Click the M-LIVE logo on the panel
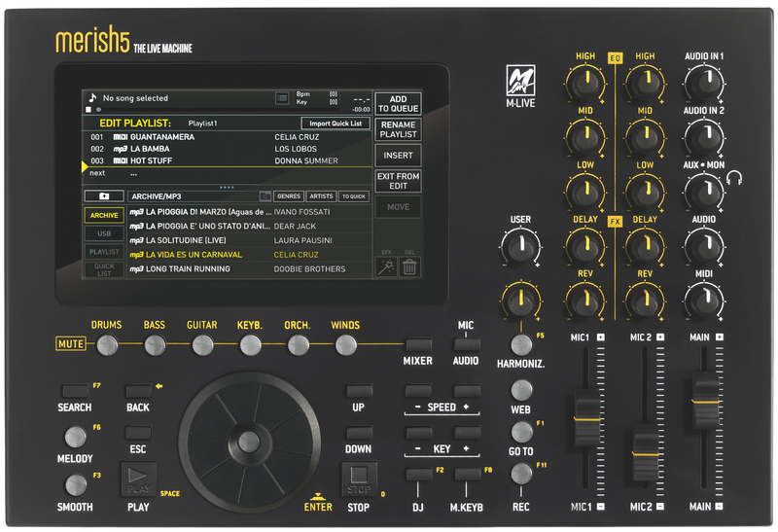Viewport: 778px width, 532px height. pos(520,81)
